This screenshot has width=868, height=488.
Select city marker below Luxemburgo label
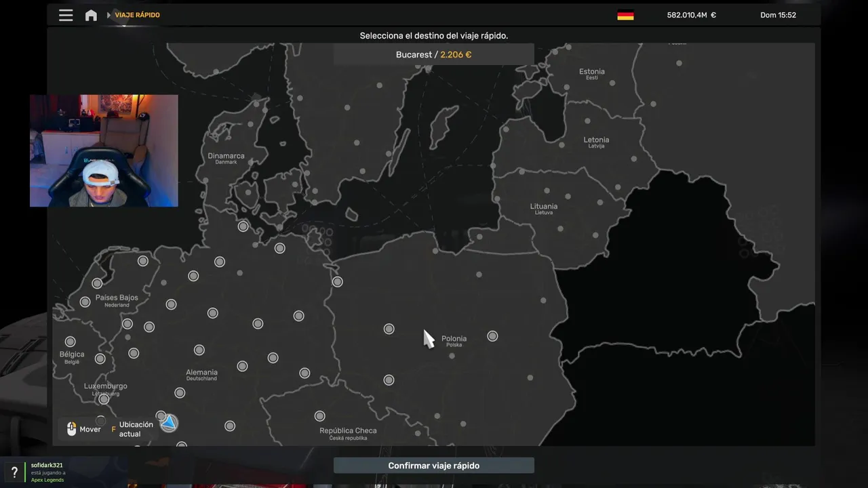click(104, 399)
